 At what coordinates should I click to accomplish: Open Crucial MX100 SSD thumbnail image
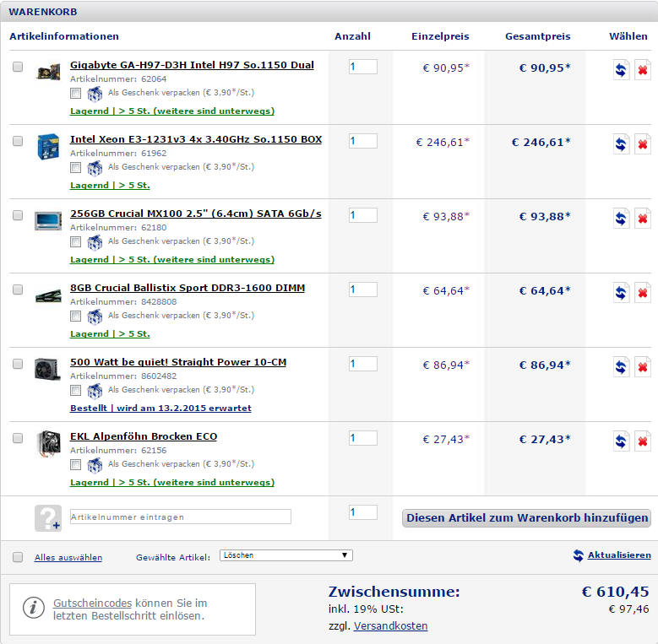(48, 220)
